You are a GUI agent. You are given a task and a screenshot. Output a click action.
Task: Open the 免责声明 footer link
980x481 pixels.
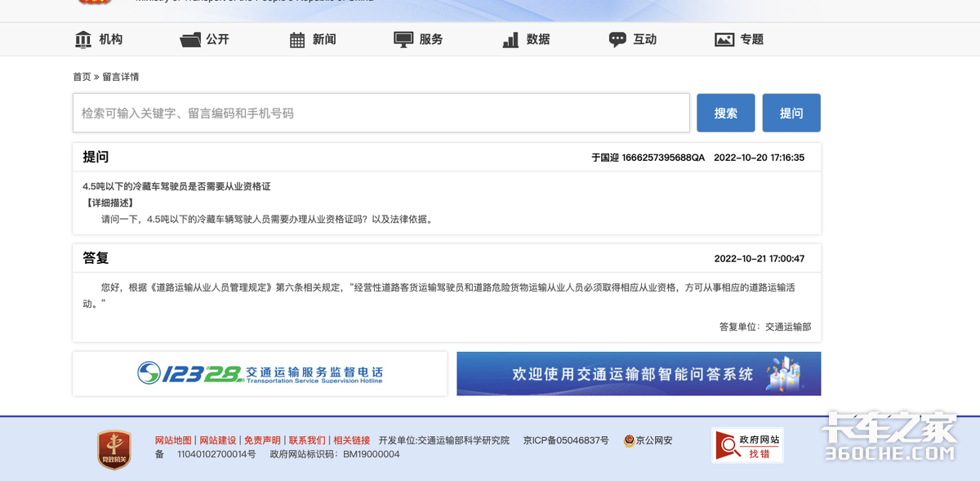pos(262,440)
